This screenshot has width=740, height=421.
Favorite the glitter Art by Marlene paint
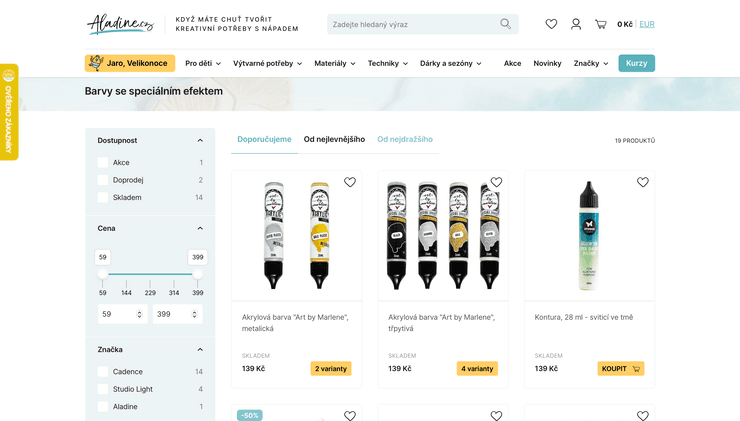[496, 182]
